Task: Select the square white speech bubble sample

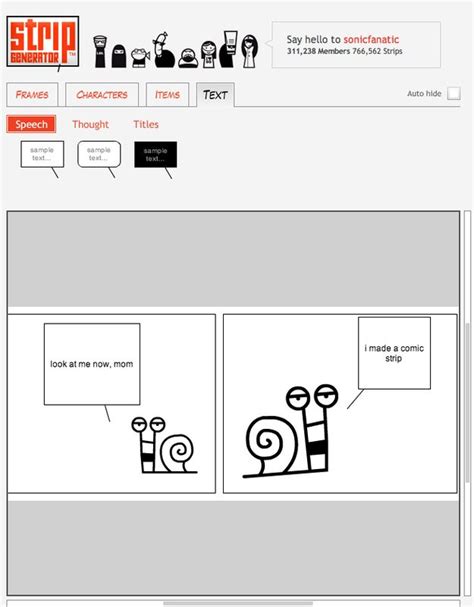Action: point(42,154)
